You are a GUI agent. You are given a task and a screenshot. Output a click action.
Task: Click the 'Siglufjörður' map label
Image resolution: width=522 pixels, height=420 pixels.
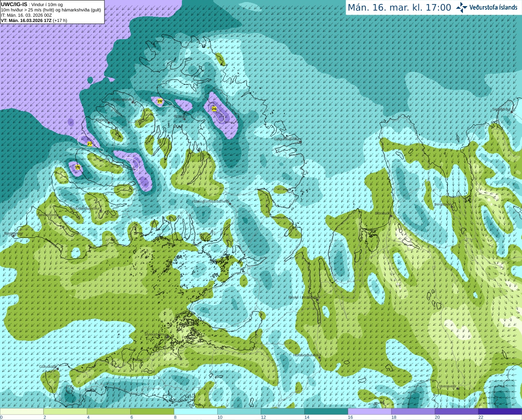[501, 109]
